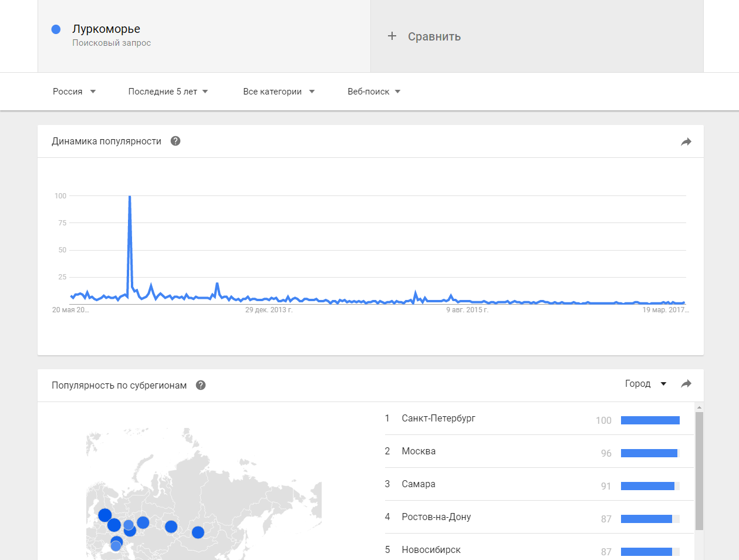Click Новосибирск in the city ranking
739x560 pixels.
click(431, 550)
